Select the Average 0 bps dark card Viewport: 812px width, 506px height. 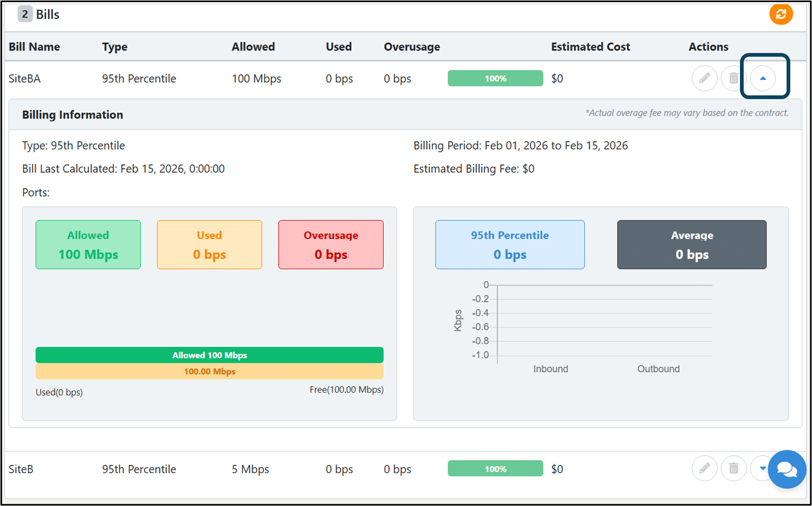(692, 245)
